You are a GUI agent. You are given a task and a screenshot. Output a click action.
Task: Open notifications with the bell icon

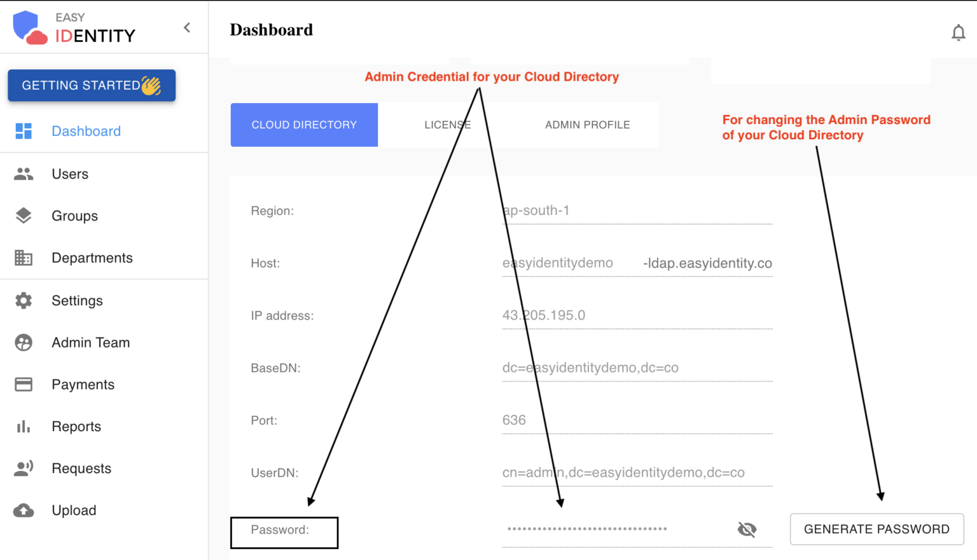(x=959, y=32)
